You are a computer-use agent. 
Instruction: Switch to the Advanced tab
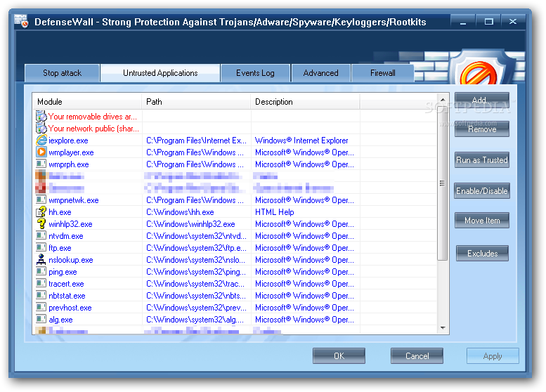click(x=320, y=73)
